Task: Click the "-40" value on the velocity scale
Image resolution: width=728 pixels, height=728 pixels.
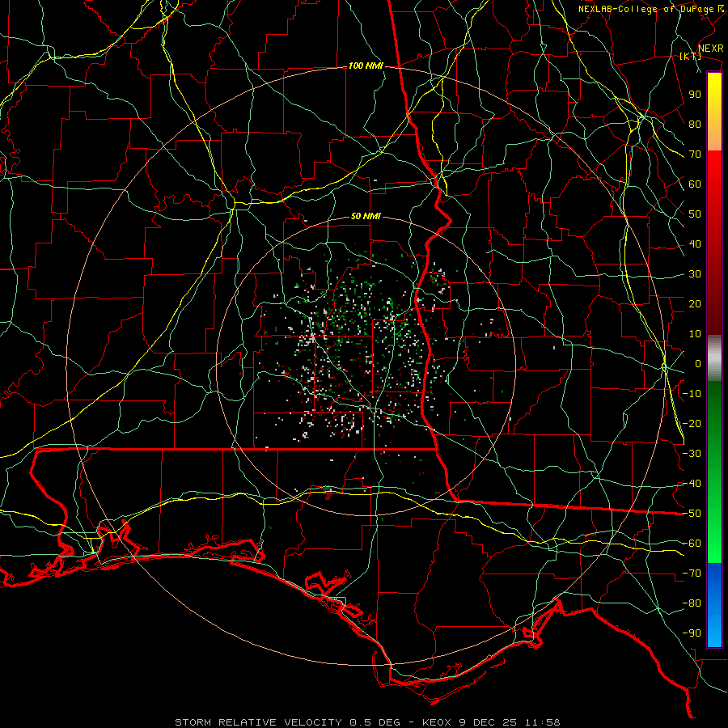Action: [692, 484]
